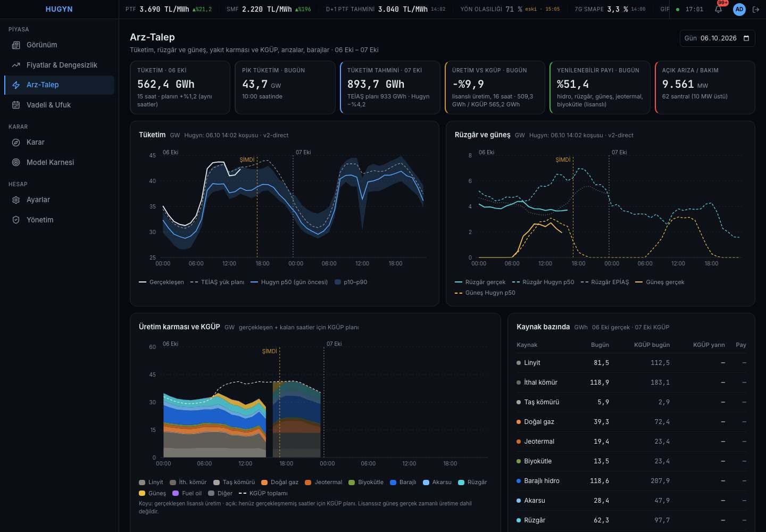Click the Gün date input 06.10.2026
Screen dimensions: 766x532
pos(718,38)
